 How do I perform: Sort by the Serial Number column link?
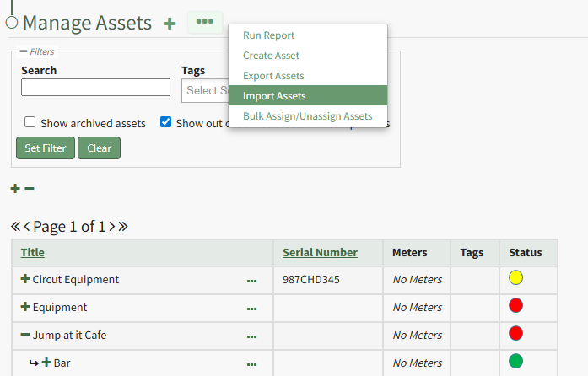click(320, 252)
